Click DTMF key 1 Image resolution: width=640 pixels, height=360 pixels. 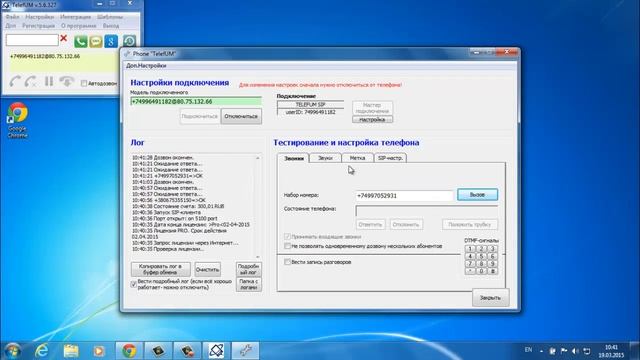click(470, 249)
